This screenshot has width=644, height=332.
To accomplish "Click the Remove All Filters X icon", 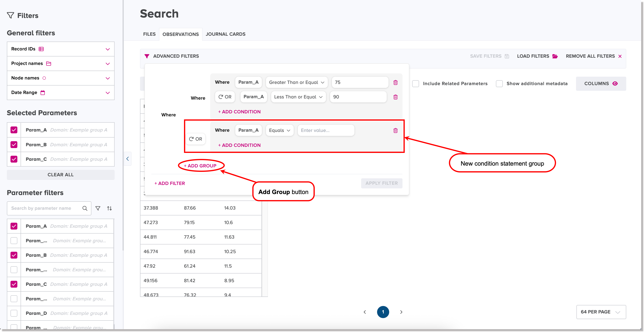I will [x=620, y=56].
